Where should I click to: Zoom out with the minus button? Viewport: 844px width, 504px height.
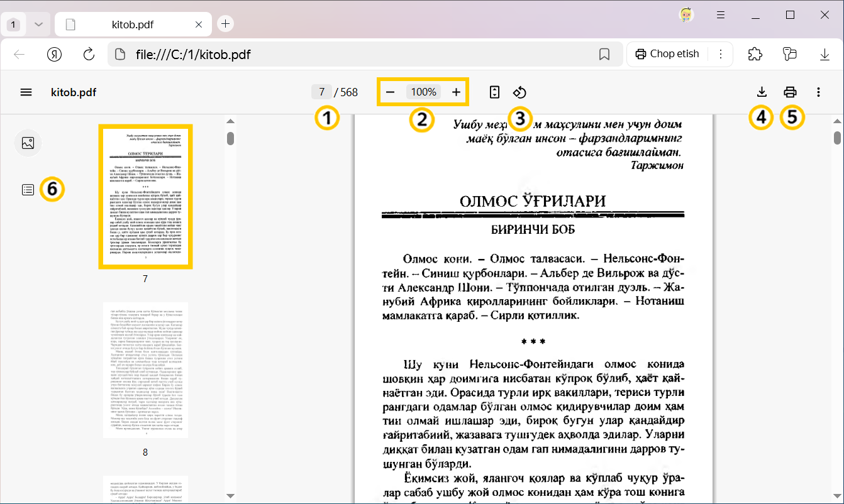390,92
